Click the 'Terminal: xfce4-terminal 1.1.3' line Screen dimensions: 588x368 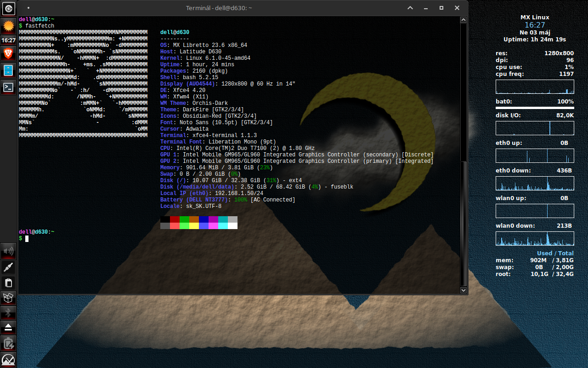pos(209,135)
